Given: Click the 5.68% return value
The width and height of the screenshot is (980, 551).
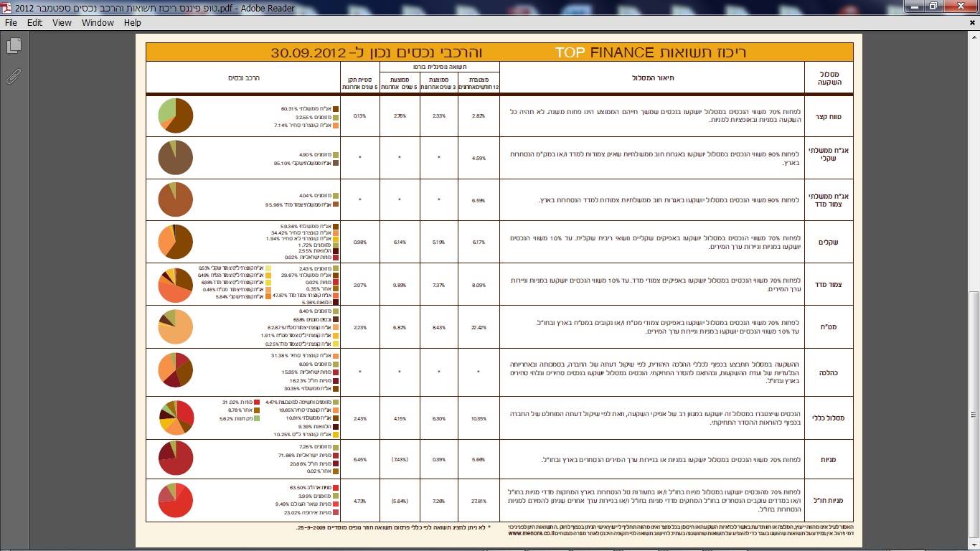Looking at the screenshot, I should coord(479,460).
